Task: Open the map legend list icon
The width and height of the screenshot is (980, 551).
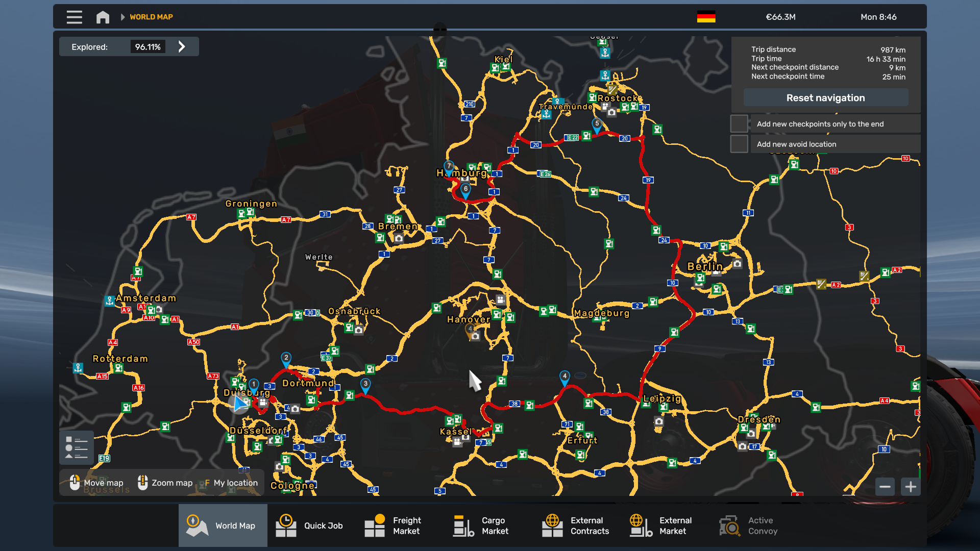Action: [x=77, y=447]
